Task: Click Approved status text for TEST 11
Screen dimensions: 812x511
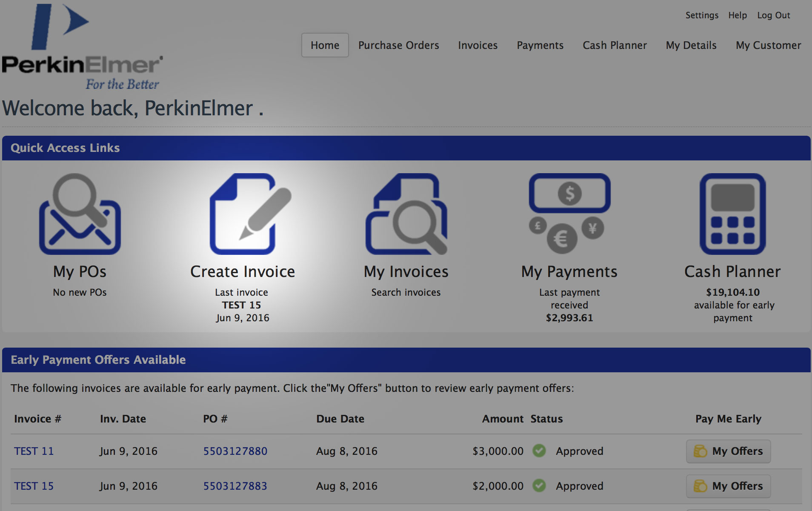Action: click(580, 451)
